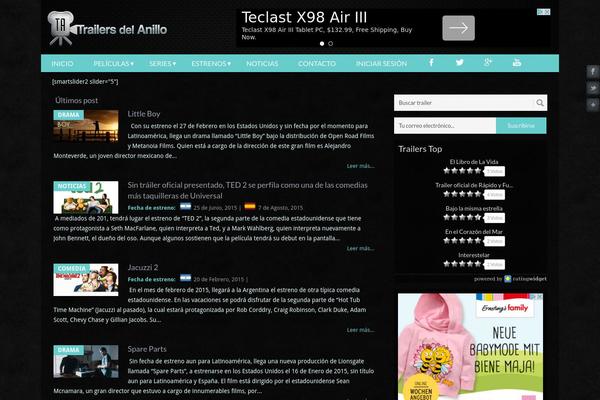
Task: Click Leer más for the Jacuzzi 2 post
Action: pyautogui.click(x=360, y=330)
